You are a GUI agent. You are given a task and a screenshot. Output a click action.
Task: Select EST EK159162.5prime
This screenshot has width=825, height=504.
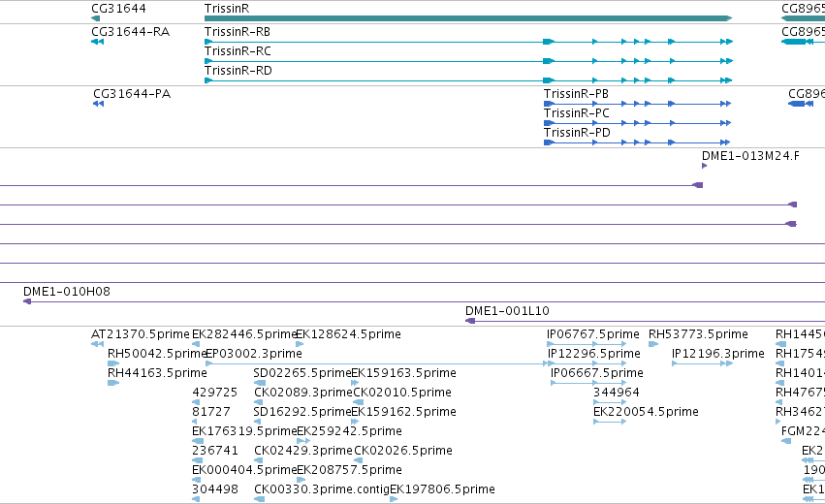(403, 412)
